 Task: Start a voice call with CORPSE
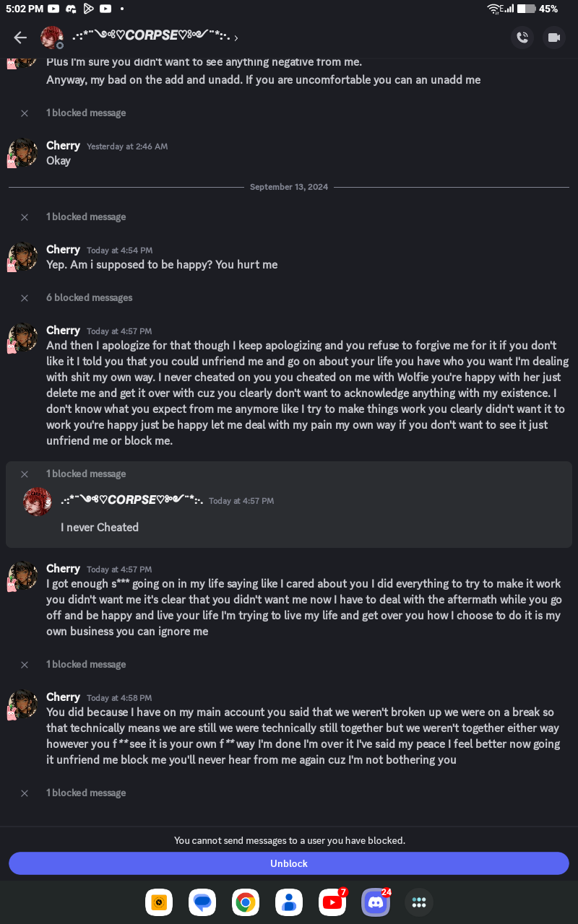pyautogui.click(x=522, y=38)
